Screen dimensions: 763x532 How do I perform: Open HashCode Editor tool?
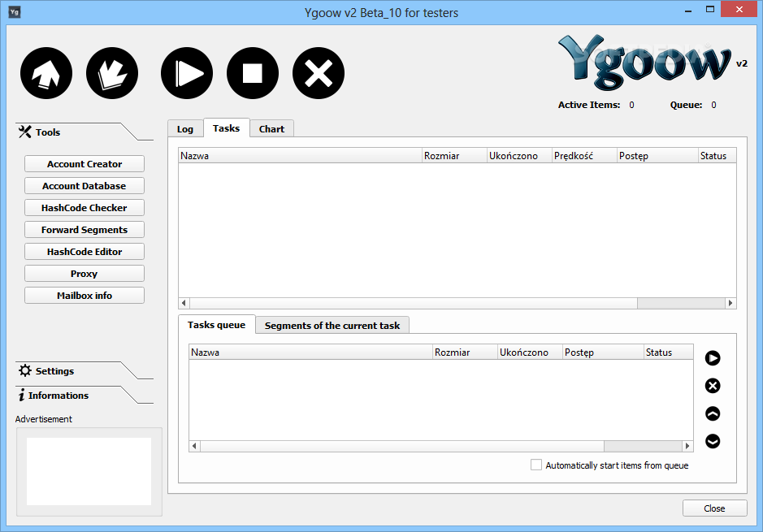point(85,252)
